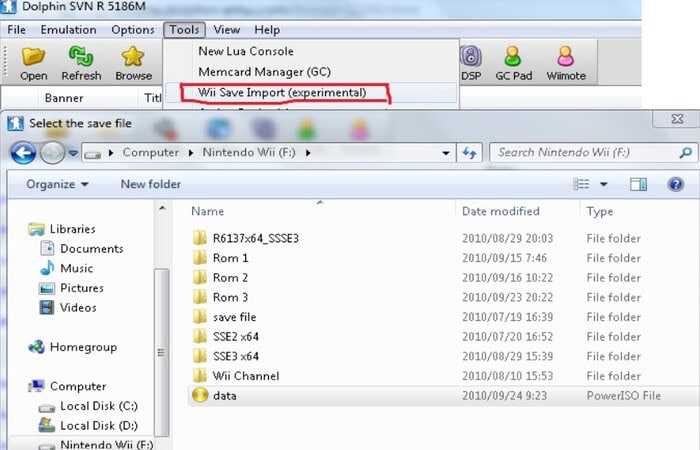This screenshot has height=450, width=700.
Task: Select the Rom 3 folder
Action: 230,297
